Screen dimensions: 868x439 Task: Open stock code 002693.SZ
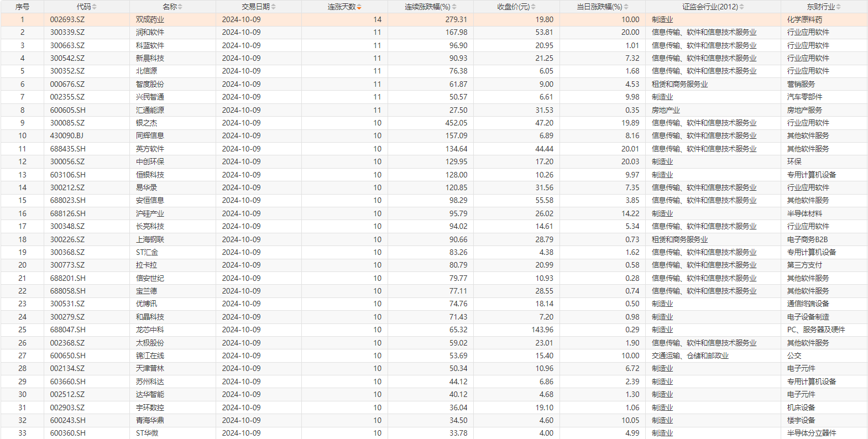click(67, 19)
